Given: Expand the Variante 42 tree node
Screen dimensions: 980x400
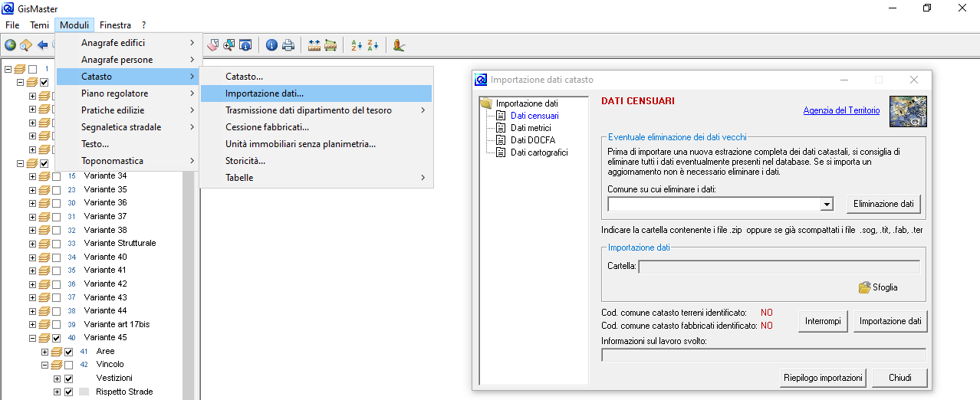Looking at the screenshot, I should tap(32, 284).
